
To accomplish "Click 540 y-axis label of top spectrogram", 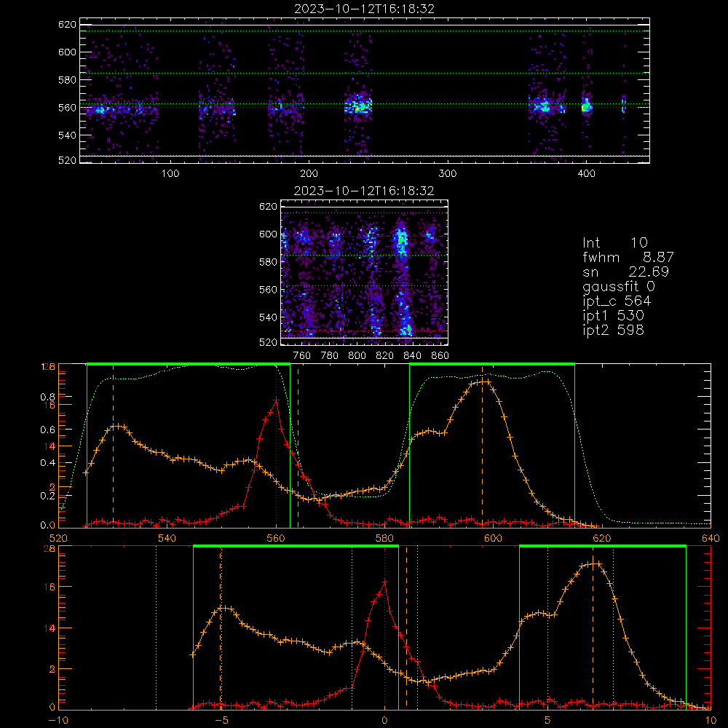I will (x=67, y=135).
